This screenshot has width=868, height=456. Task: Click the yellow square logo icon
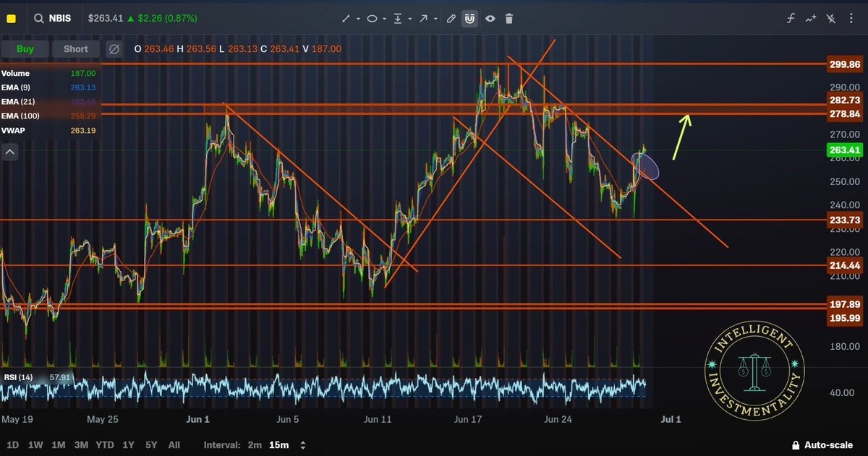(x=12, y=18)
